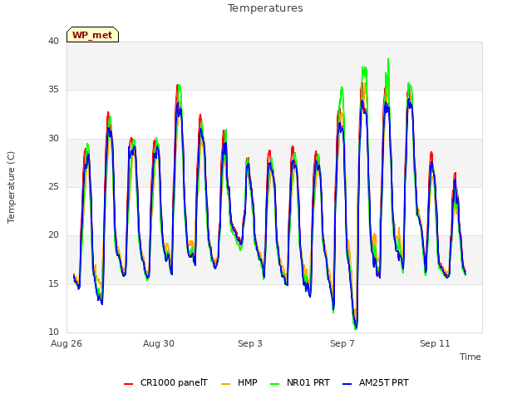Click the Sep 7 x-axis label

coord(342,343)
